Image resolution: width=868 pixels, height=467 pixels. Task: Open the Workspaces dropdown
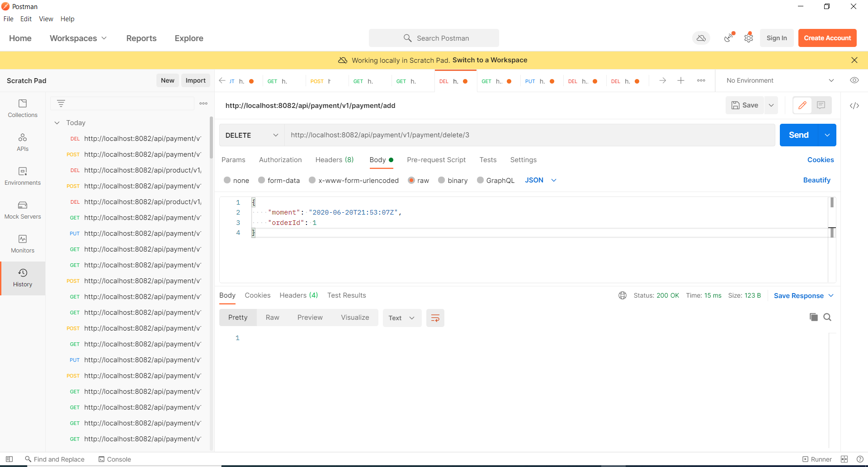(78, 38)
